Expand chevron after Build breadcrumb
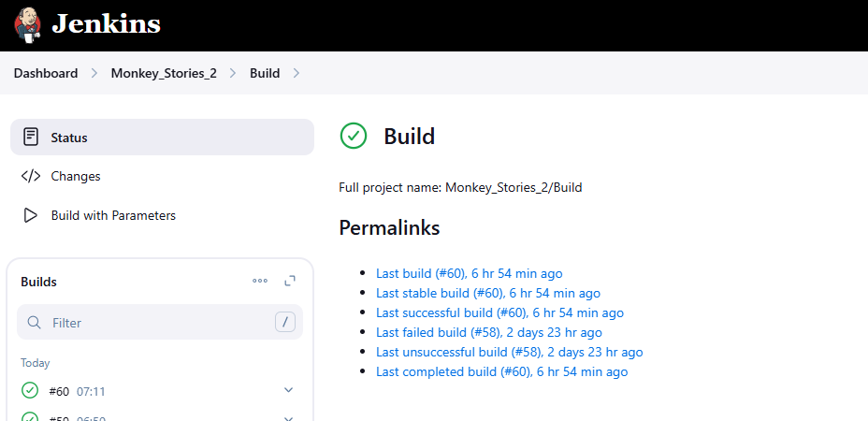868x421 pixels. (297, 73)
